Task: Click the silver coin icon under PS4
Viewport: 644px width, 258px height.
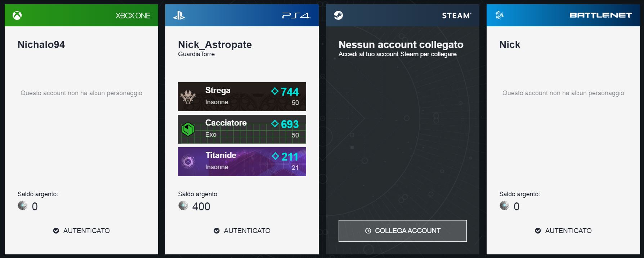Action: pyautogui.click(x=183, y=206)
